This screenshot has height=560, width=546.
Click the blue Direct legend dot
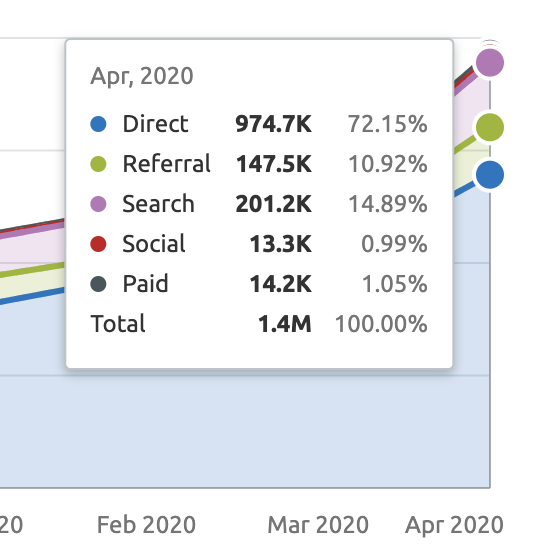coord(98,124)
